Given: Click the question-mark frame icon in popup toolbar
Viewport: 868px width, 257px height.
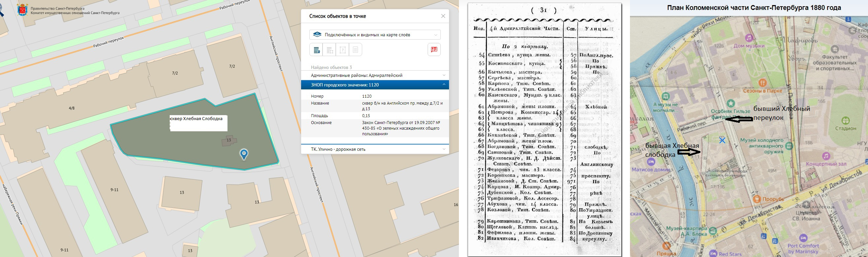Looking at the screenshot, I should coord(342,50).
